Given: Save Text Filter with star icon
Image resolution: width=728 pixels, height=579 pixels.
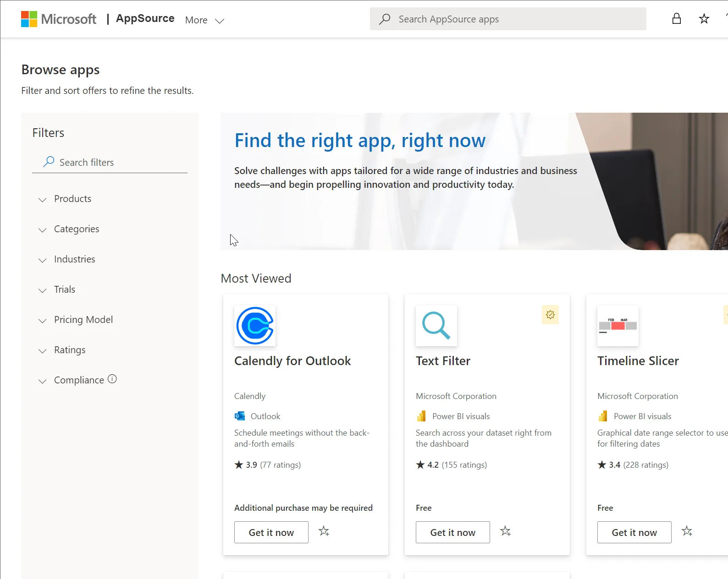Looking at the screenshot, I should click(506, 531).
